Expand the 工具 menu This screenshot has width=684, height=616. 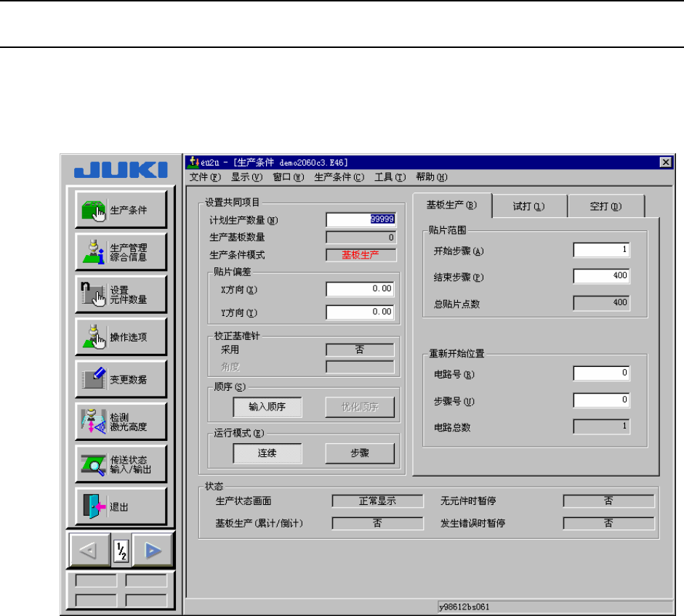(x=389, y=177)
